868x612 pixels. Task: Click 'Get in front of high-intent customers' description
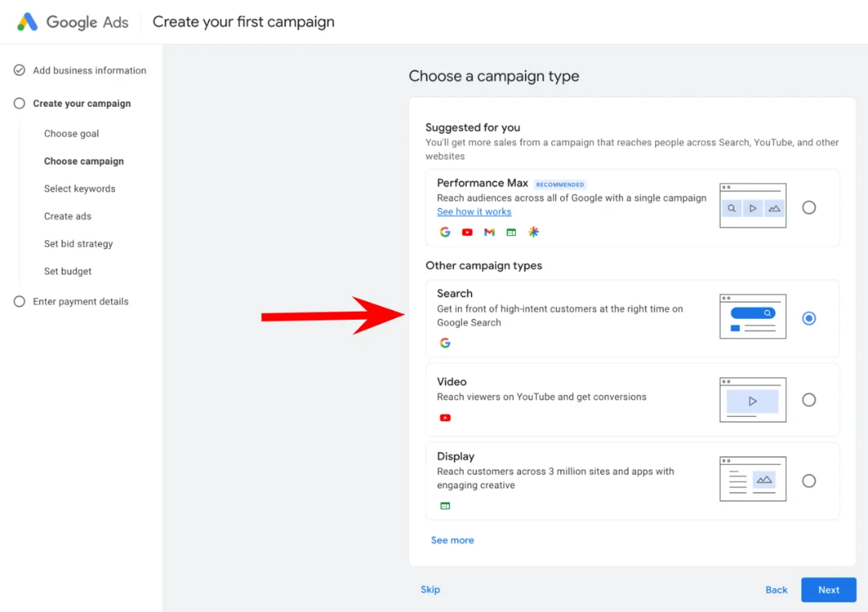pyautogui.click(x=559, y=316)
